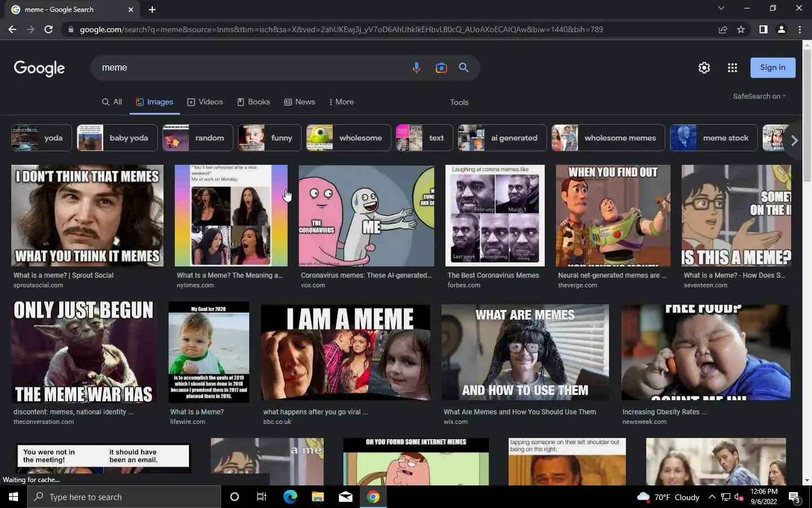Select the meme stock chip
The width and height of the screenshot is (812, 508).
(714, 138)
